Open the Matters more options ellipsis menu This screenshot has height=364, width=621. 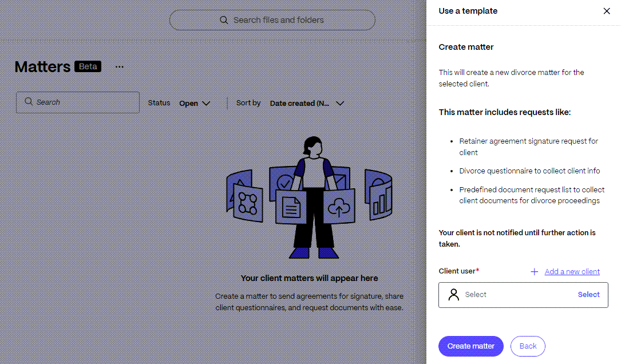(119, 67)
